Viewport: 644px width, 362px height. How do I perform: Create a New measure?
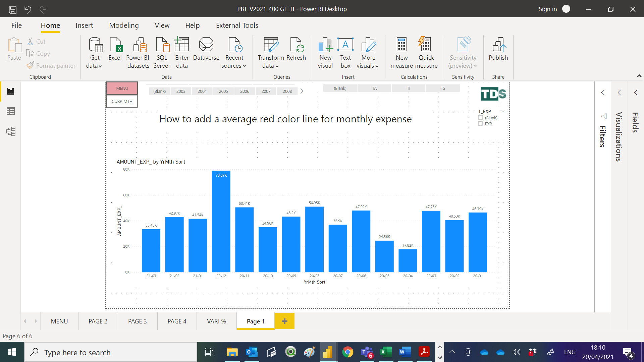402,53
